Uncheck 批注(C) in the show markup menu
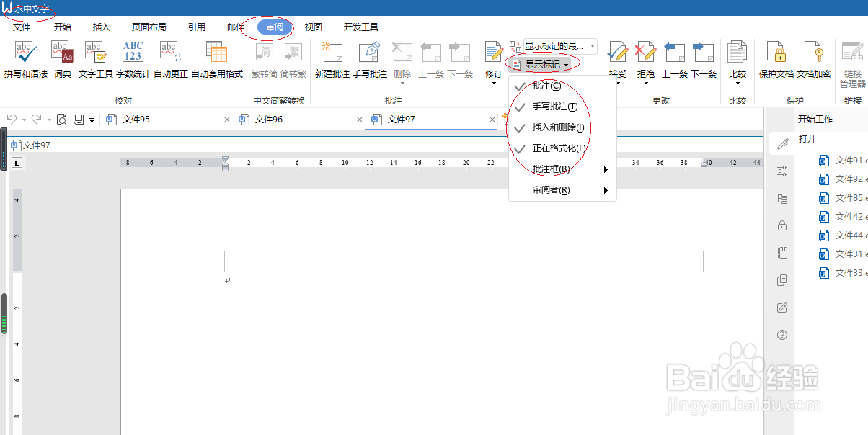 pos(562,86)
